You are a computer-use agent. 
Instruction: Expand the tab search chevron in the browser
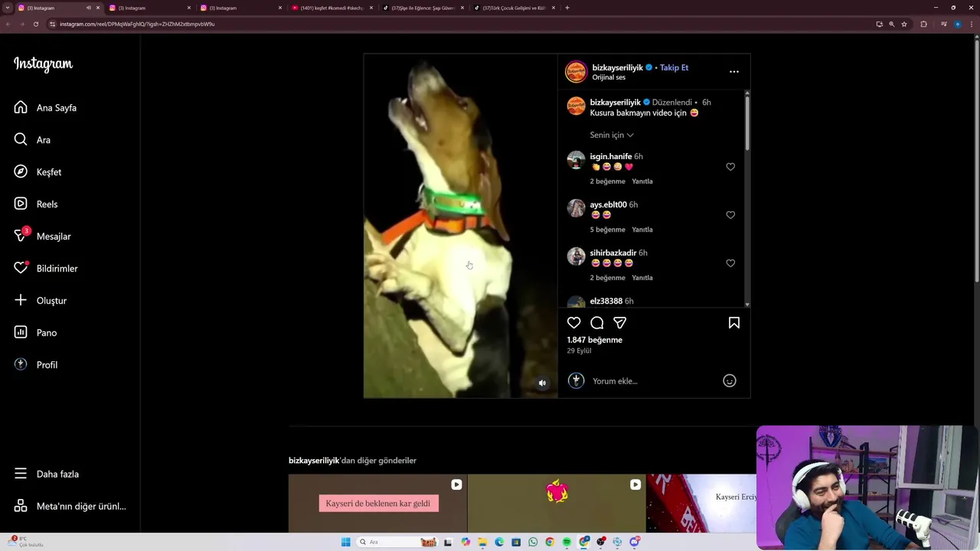[7, 8]
